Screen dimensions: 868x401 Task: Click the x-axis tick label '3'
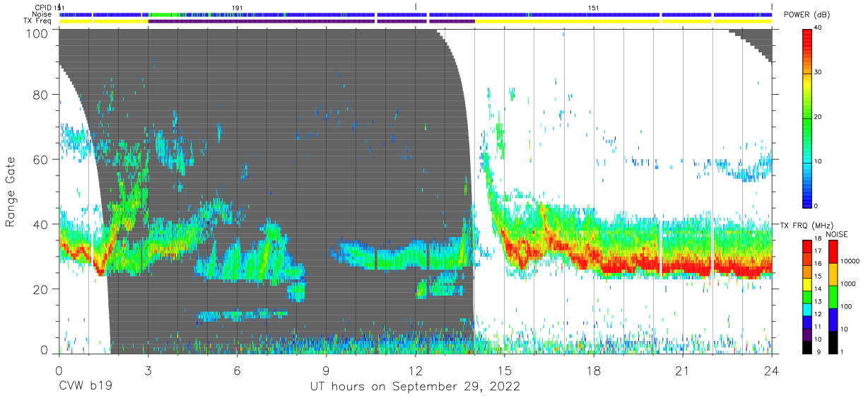[148, 371]
